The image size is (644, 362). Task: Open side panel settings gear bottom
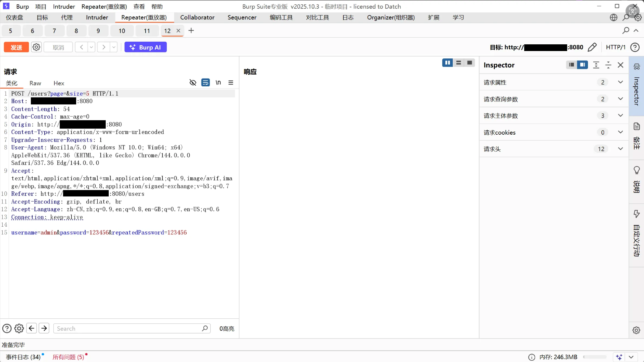pyautogui.click(x=636, y=330)
